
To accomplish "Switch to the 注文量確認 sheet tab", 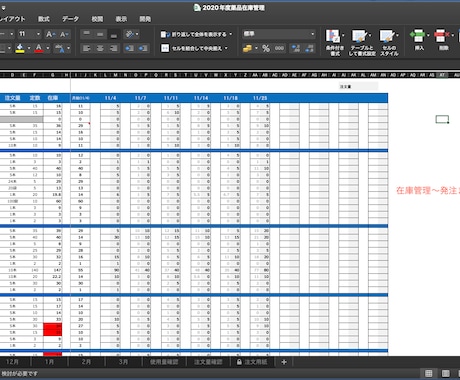I will pyautogui.click(x=208, y=362).
